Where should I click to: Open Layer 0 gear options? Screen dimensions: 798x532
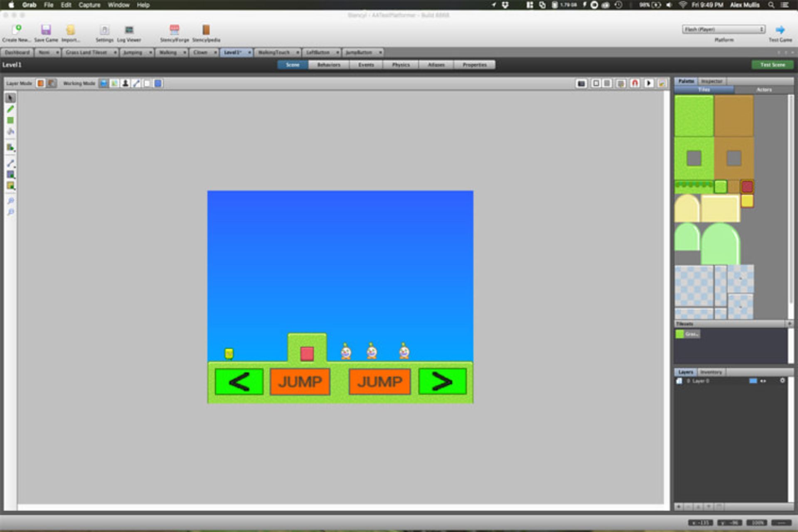point(782,381)
